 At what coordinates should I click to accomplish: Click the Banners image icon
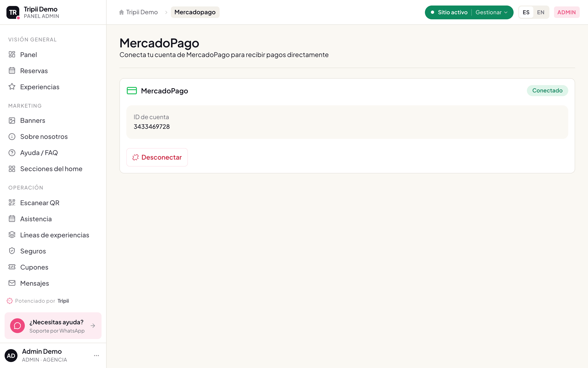click(x=12, y=121)
